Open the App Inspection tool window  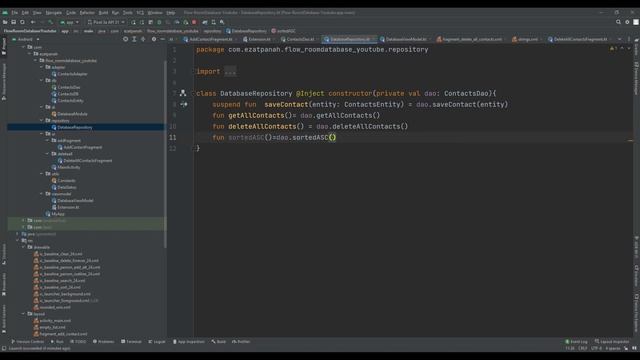(189, 342)
